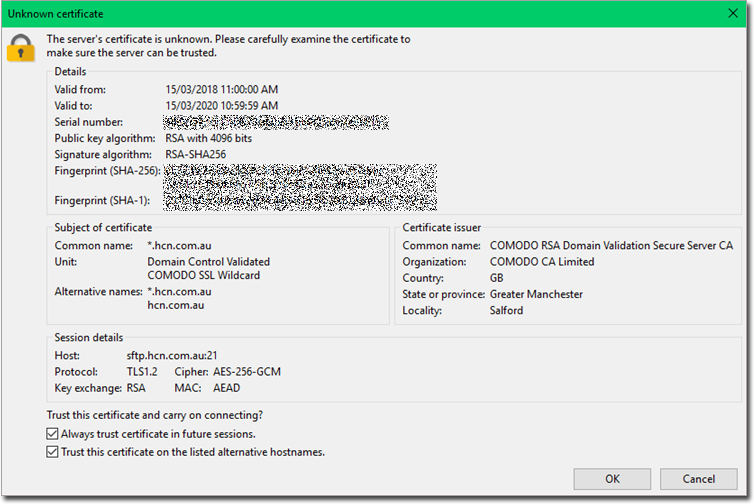Click the Valid to expiry date

221,106
